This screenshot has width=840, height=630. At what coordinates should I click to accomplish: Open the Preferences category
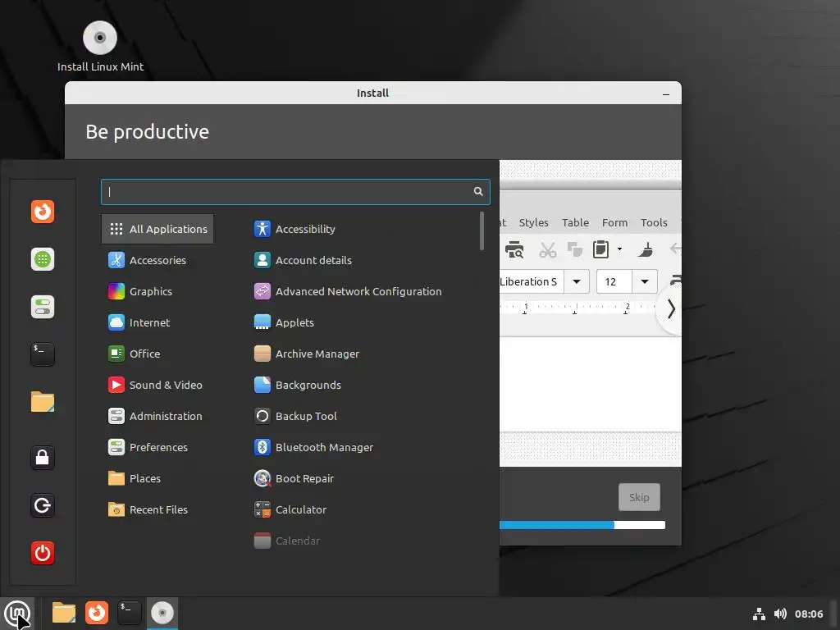[157, 447]
